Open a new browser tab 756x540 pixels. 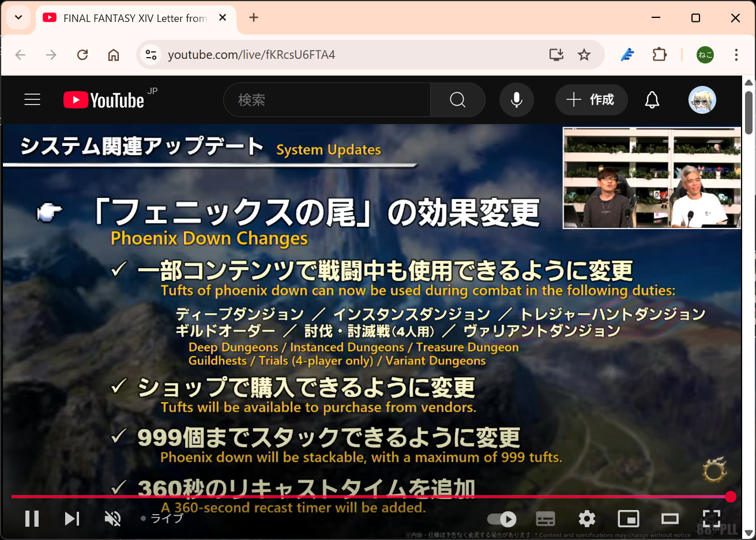254,18
